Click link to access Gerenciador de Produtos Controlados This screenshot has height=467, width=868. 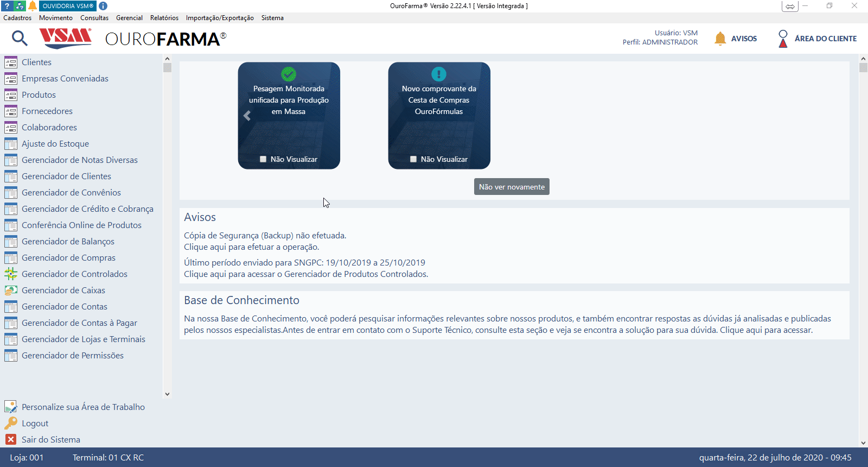click(x=306, y=274)
